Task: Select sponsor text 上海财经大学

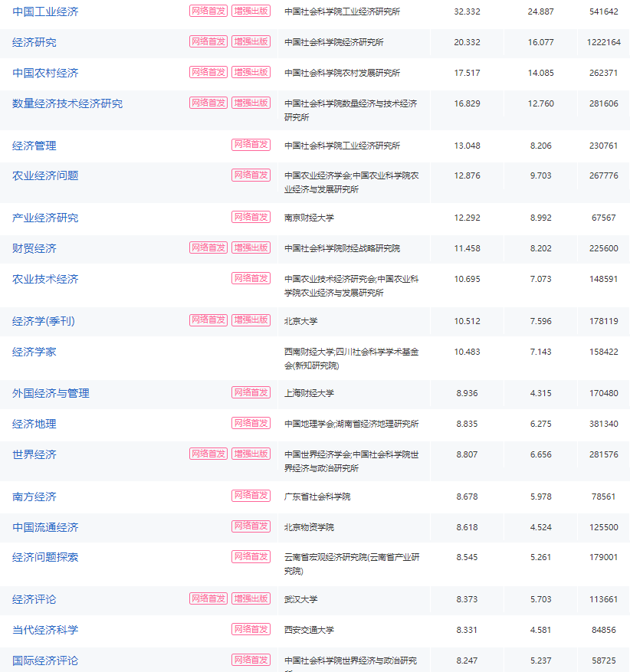Action: (309, 393)
